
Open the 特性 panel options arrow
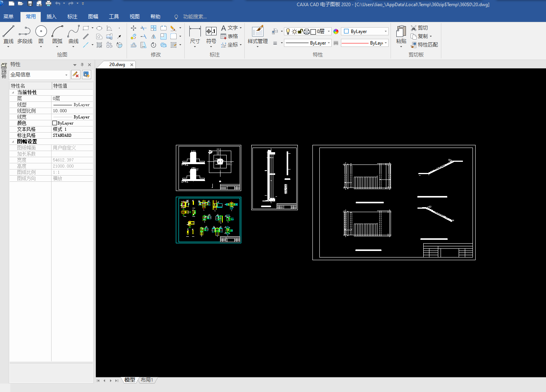pyautogui.click(x=75, y=65)
